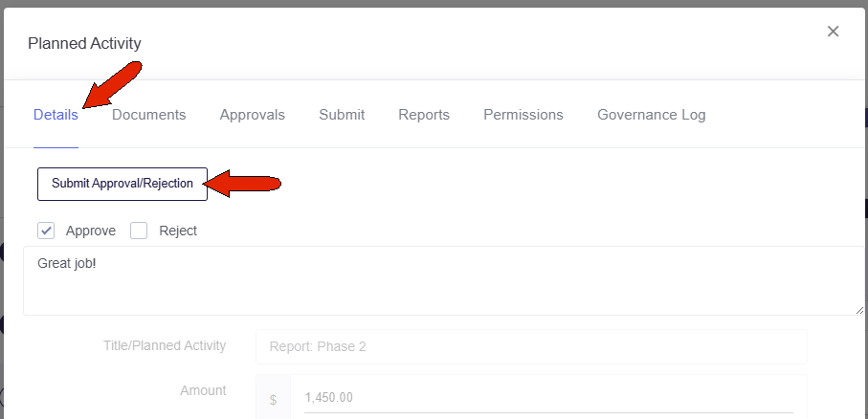This screenshot has height=419, width=868.
Task: Show the Governance Log tab
Action: [652, 115]
